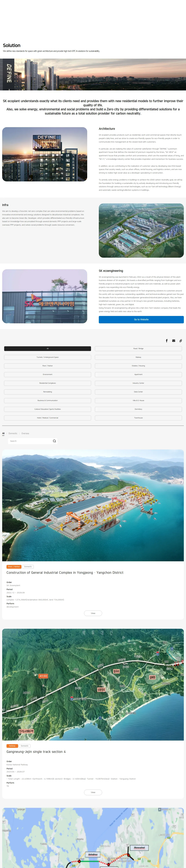Open title Gangneung-Jejin single track section 4

(x=36, y=752)
